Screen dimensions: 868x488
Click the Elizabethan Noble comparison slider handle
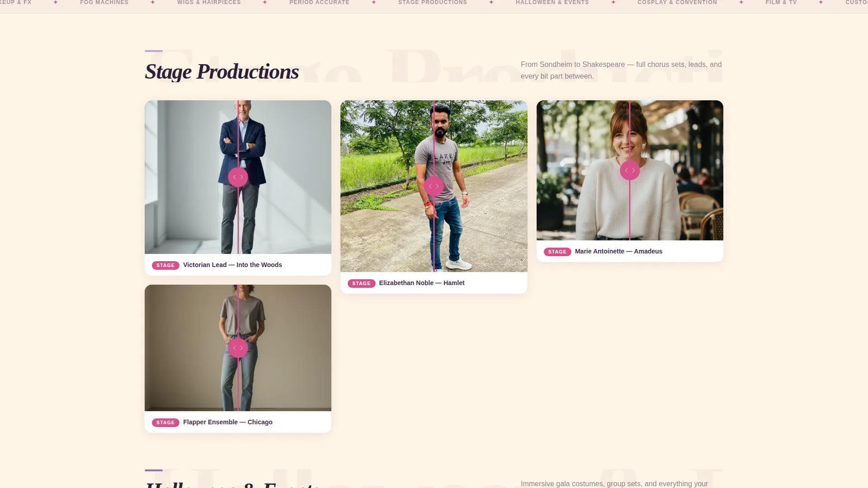pyautogui.click(x=434, y=186)
